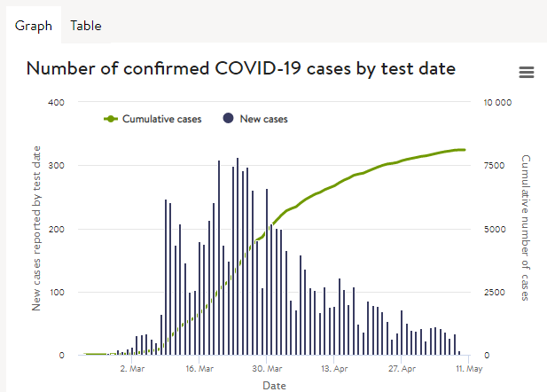Screen dimensions: 547x392
Task: Click the 2. Mar date axis label
Action: 132,369
